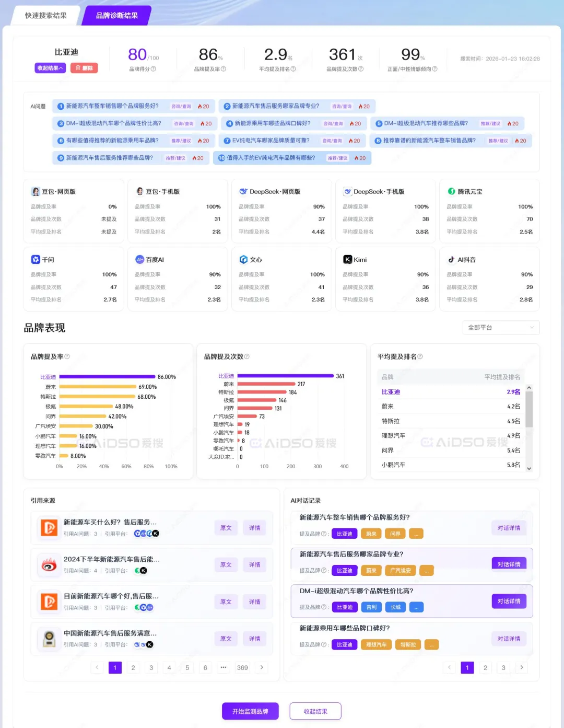Switch to 快速搜索结果 tab
564x728 pixels.
tap(46, 16)
